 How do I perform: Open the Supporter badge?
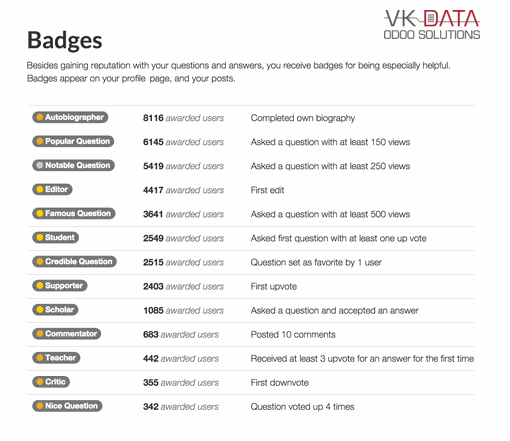[x=60, y=286]
